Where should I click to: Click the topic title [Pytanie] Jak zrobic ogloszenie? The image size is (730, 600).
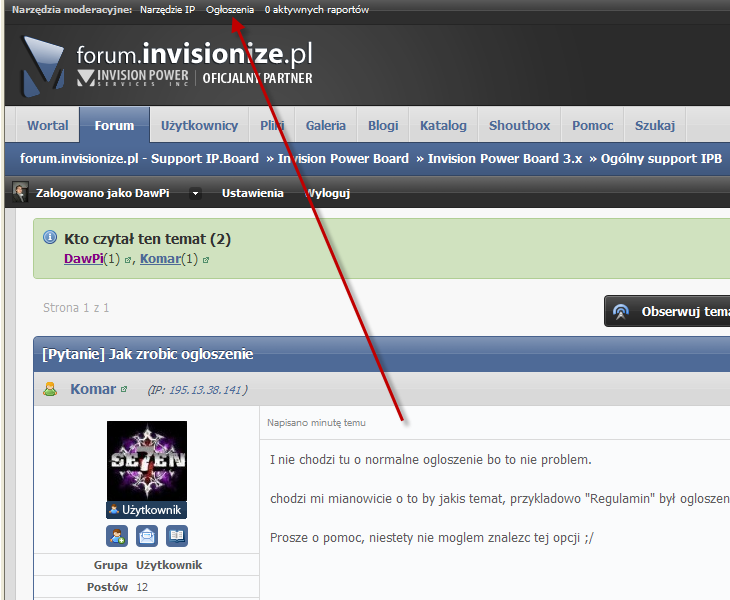(x=148, y=354)
